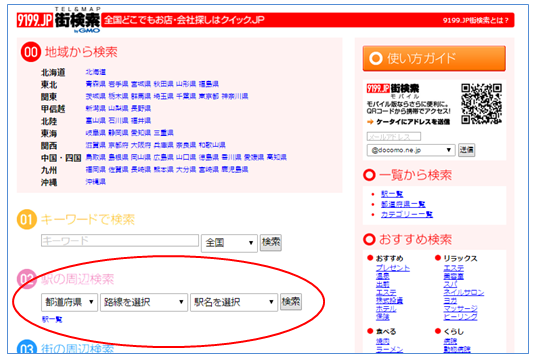Open 焼肉 under 食べる
Image resolution: width=543 pixels, height=360 pixels.
383,341
